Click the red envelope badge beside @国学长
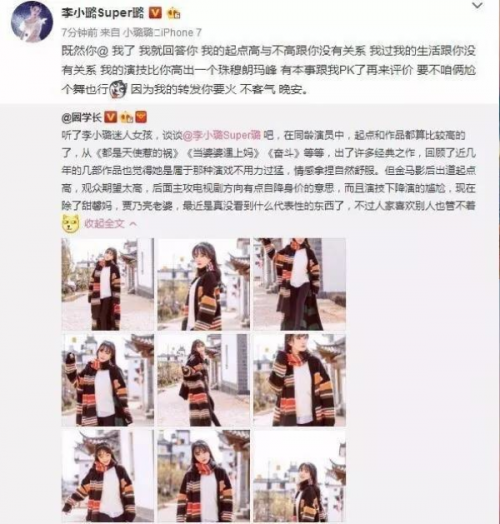 pos(141,117)
